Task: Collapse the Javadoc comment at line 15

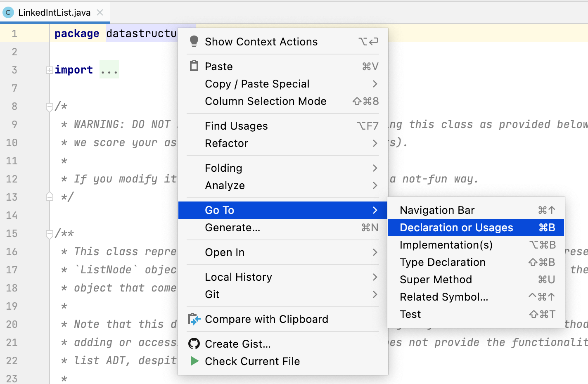Action: pos(50,234)
